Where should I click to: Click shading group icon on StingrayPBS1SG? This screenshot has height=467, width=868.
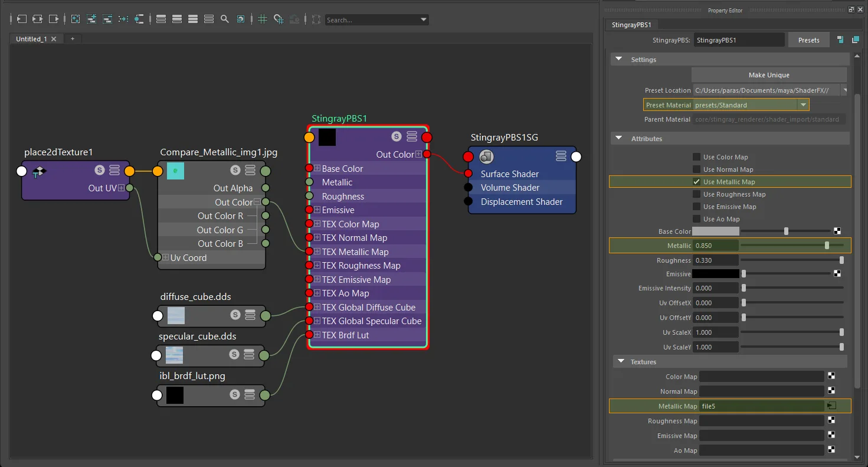pos(487,156)
